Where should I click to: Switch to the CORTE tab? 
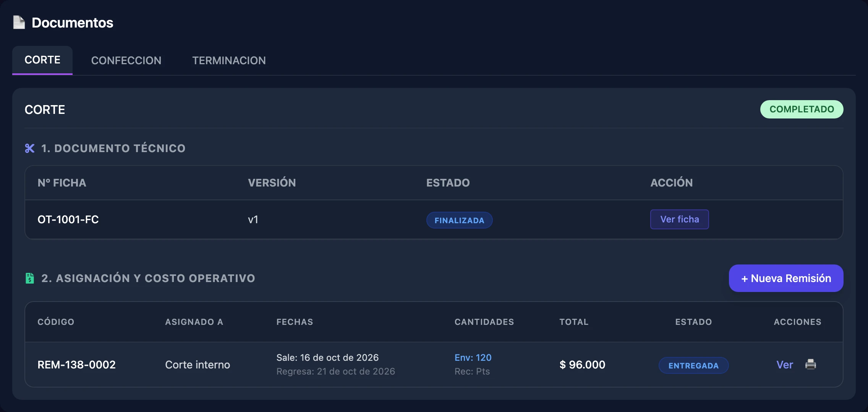tap(42, 60)
